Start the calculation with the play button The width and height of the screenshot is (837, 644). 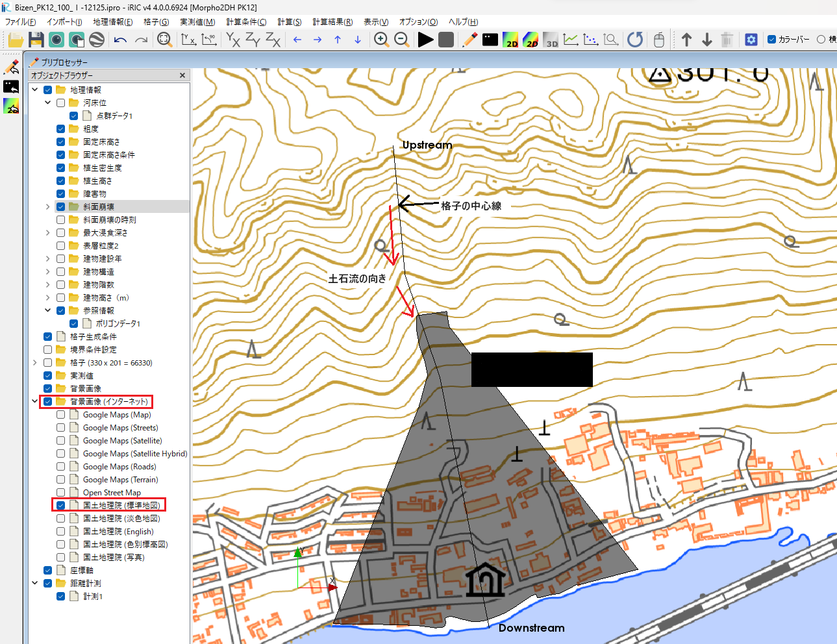click(x=425, y=40)
